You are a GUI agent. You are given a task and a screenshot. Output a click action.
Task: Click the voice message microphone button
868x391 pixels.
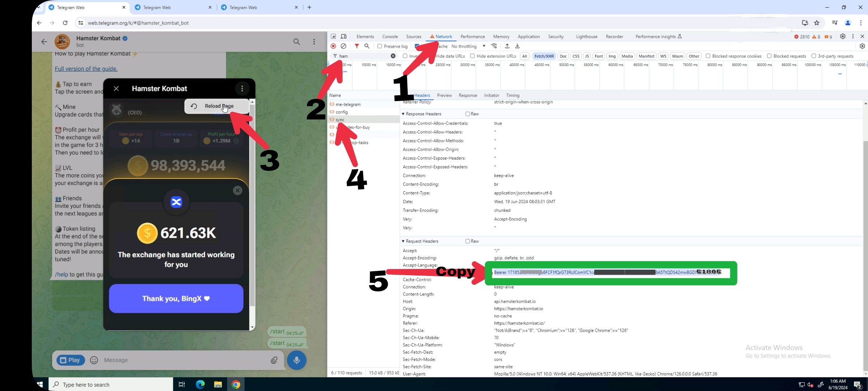tap(296, 360)
